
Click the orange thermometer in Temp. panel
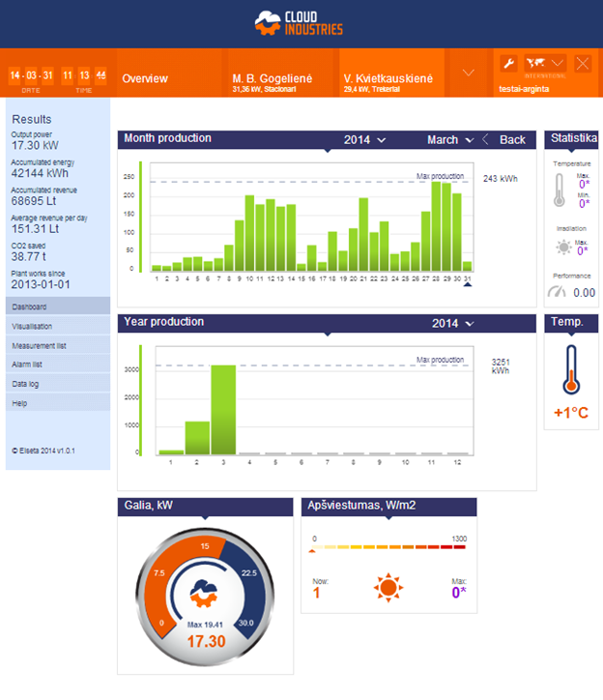(571, 370)
